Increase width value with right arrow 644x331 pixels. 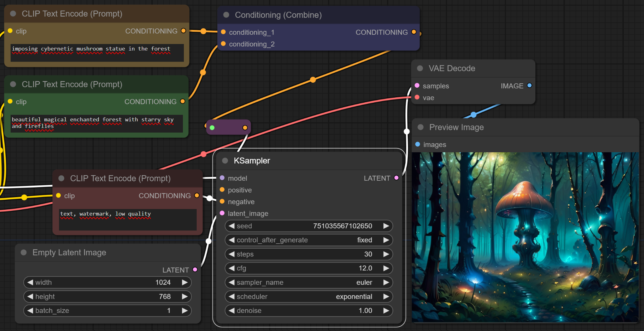click(x=185, y=282)
